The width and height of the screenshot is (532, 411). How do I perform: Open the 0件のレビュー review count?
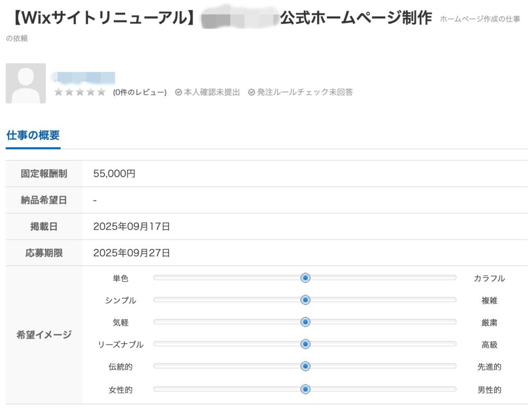[139, 92]
